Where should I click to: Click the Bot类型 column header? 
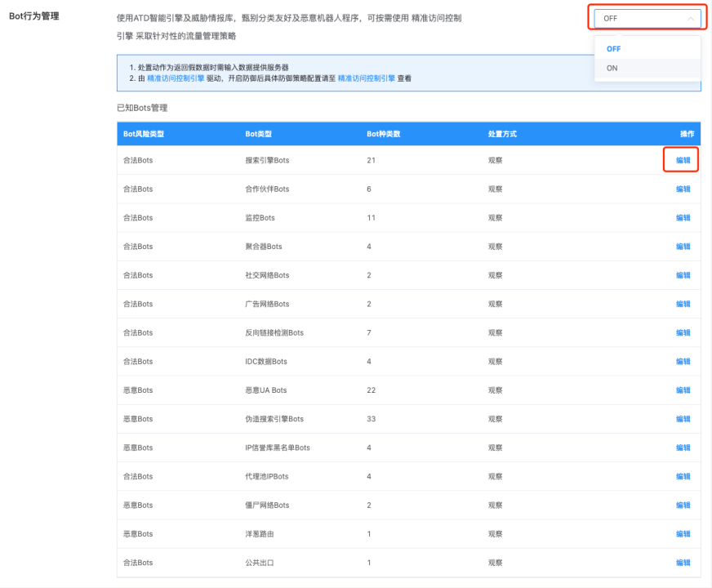coord(258,134)
